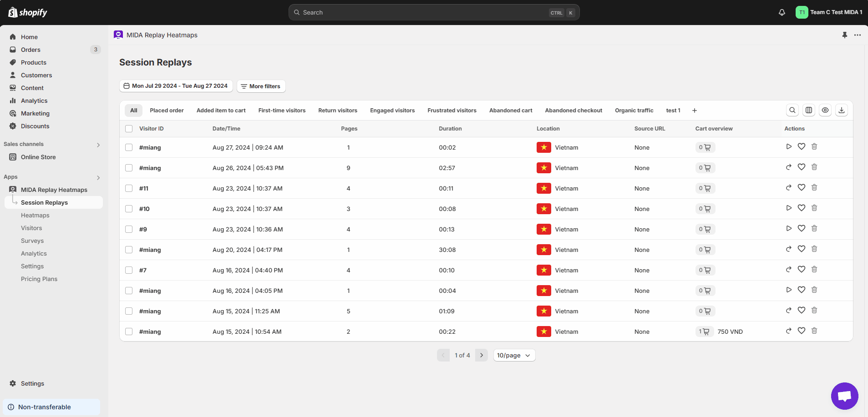Open column settings icon
868x417 pixels.
pos(809,111)
